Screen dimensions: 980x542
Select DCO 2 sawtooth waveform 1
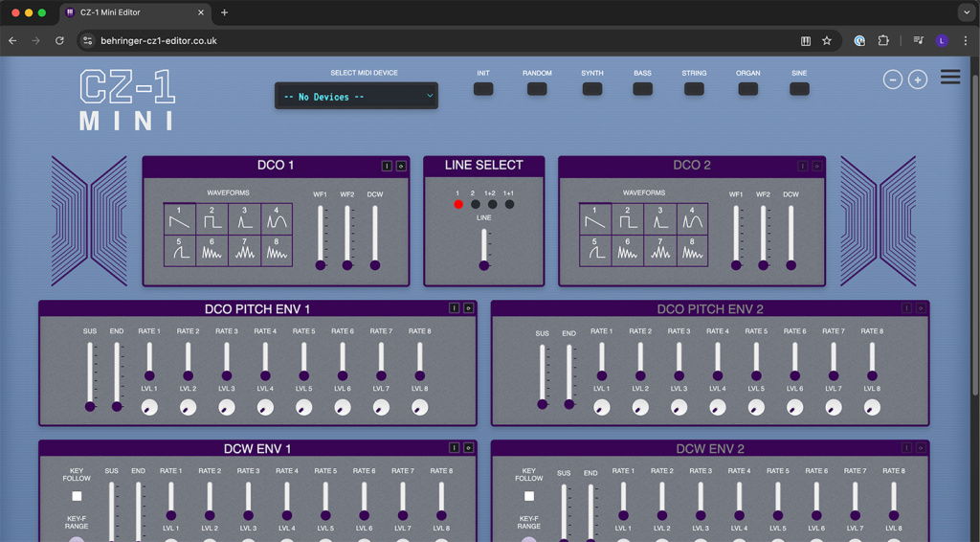tap(595, 218)
